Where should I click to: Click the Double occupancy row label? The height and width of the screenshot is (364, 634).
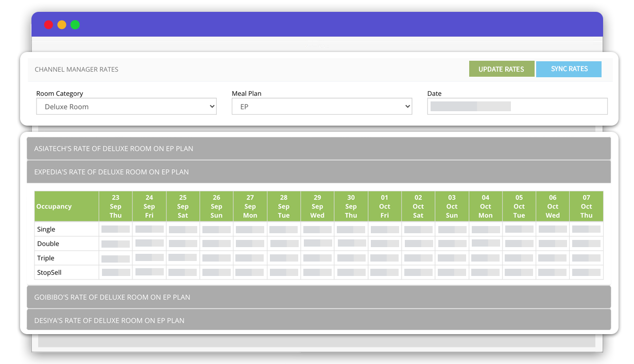(48, 244)
